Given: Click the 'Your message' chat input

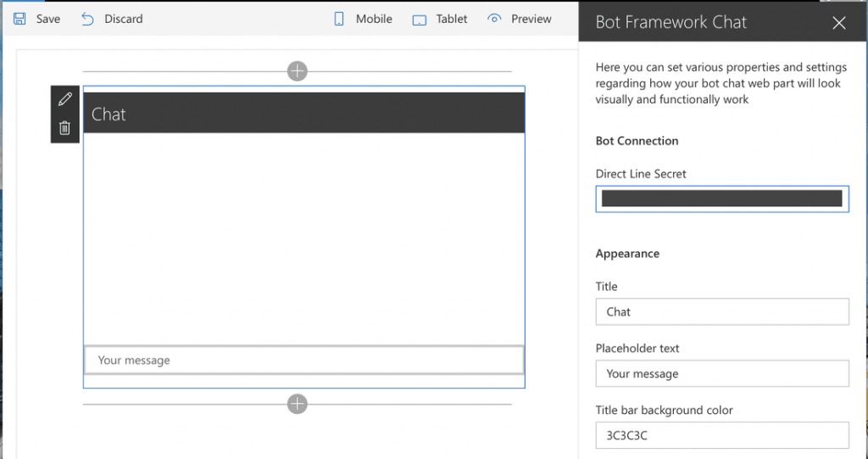Looking at the screenshot, I should click(x=303, y=360).
